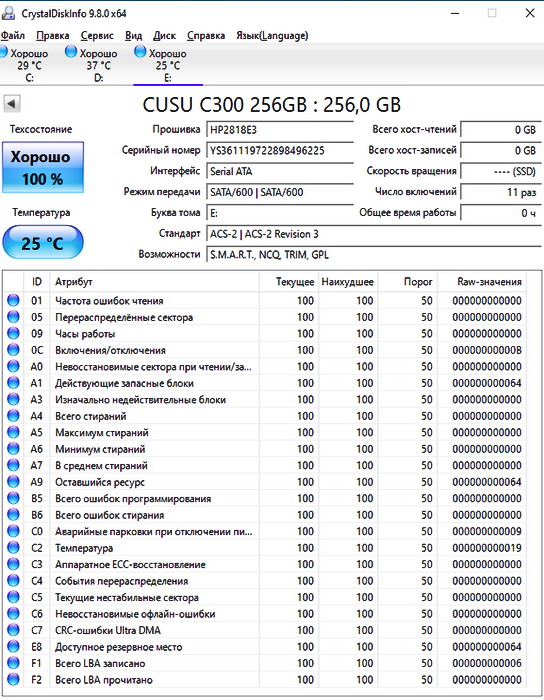Select row text Перераспределённые сектора

[124, 317]
